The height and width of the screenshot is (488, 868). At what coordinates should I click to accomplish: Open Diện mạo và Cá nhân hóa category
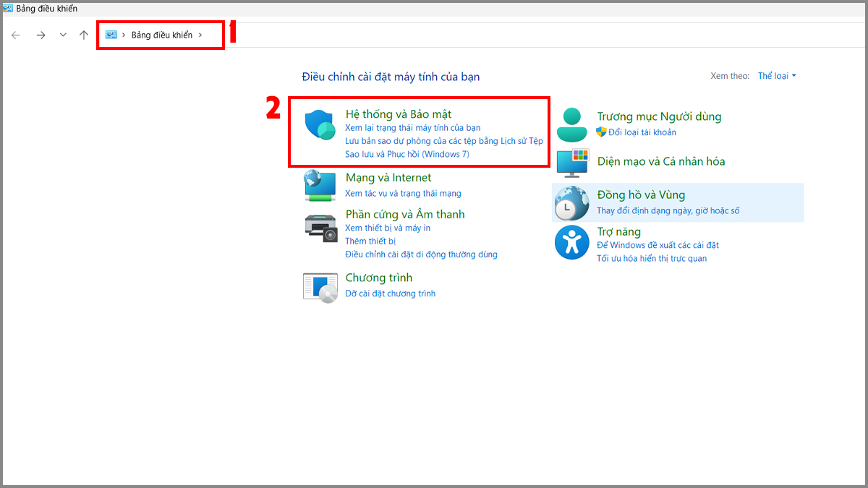661,162
